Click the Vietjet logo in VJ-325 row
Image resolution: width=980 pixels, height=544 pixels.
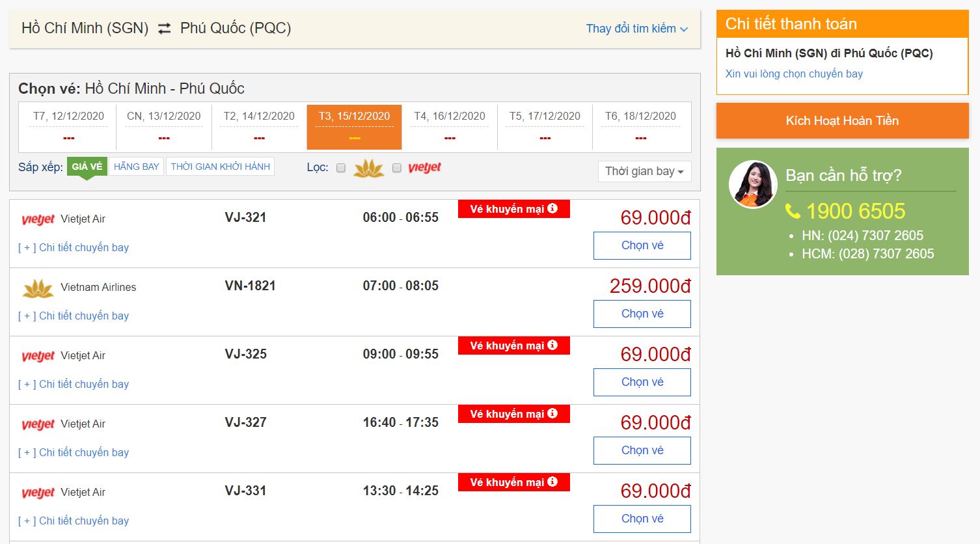[38, 356]
